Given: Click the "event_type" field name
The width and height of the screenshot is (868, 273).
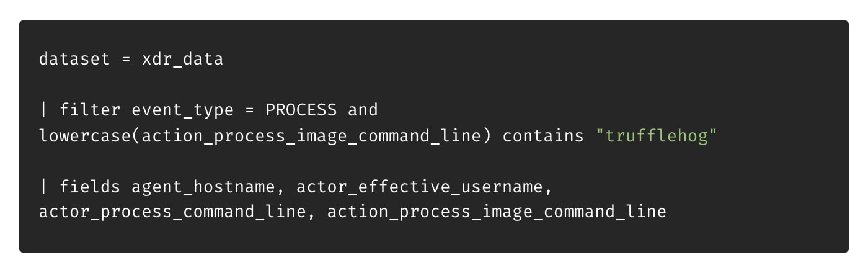Looking at the screenshot, I should (x=182, y=110).
